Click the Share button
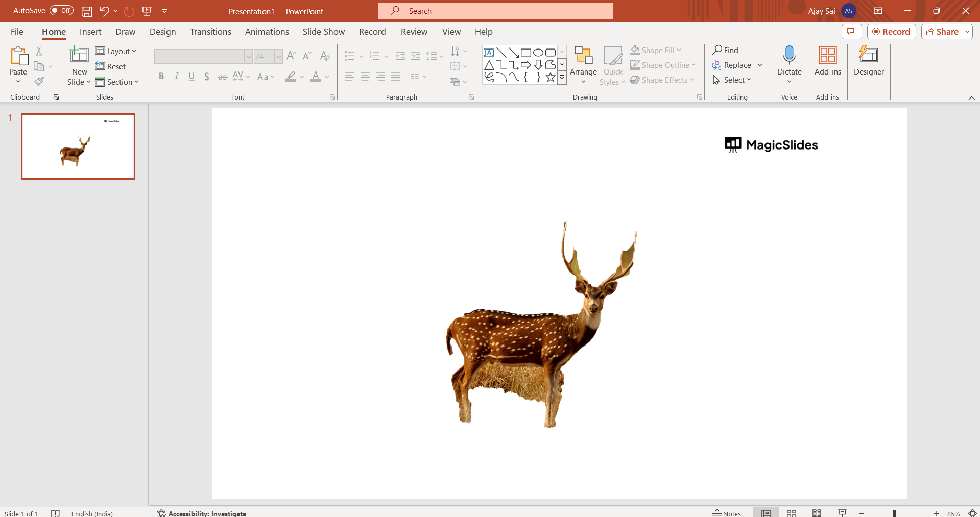 pos(942,32)
